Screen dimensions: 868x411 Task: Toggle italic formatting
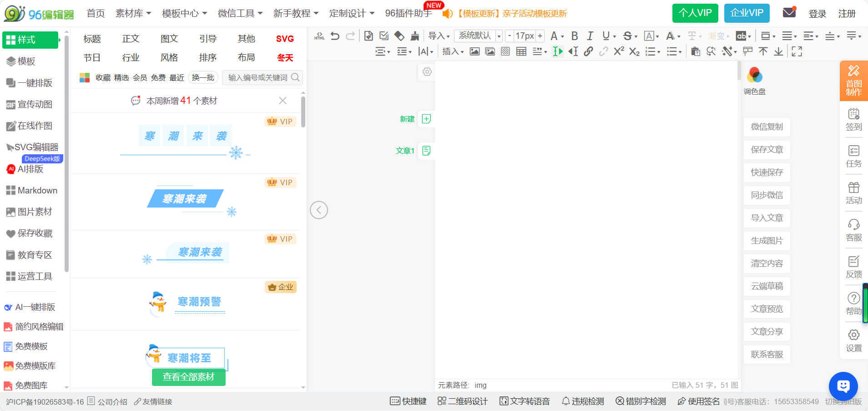coord(590,36)
